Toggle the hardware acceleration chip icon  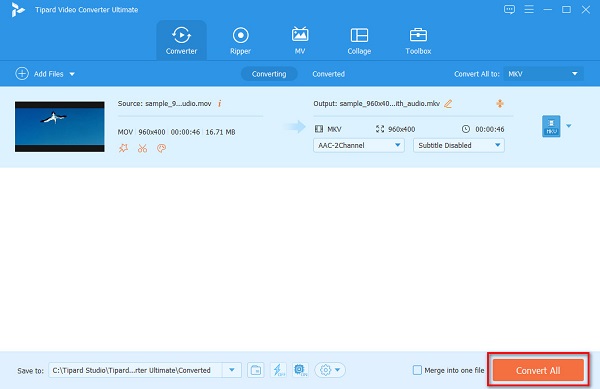coord(300,370)
